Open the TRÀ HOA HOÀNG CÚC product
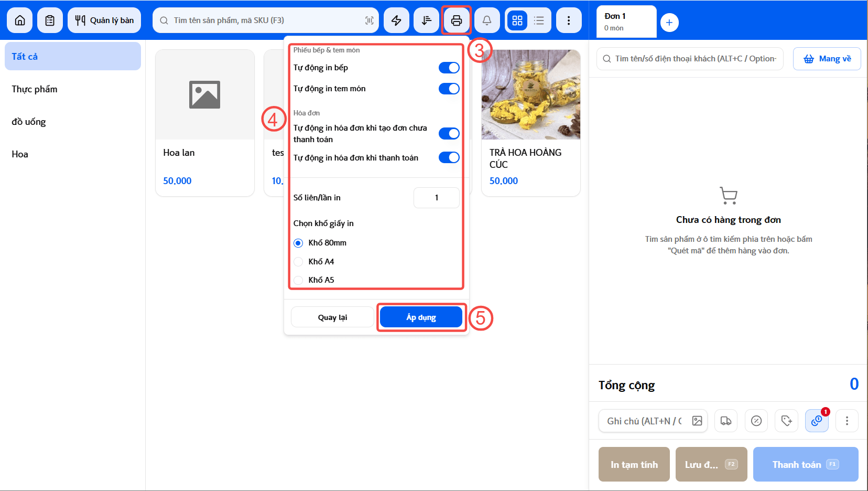 531,123
